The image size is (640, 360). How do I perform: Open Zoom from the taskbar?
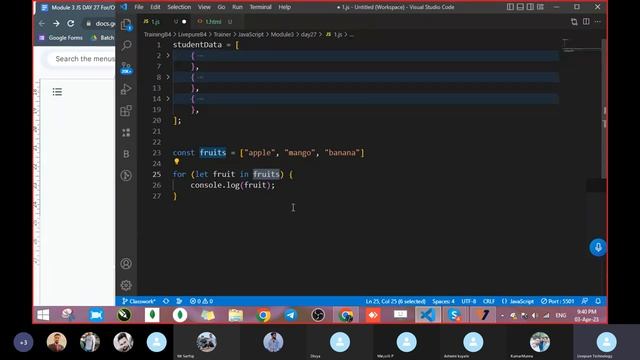(96, 315)
